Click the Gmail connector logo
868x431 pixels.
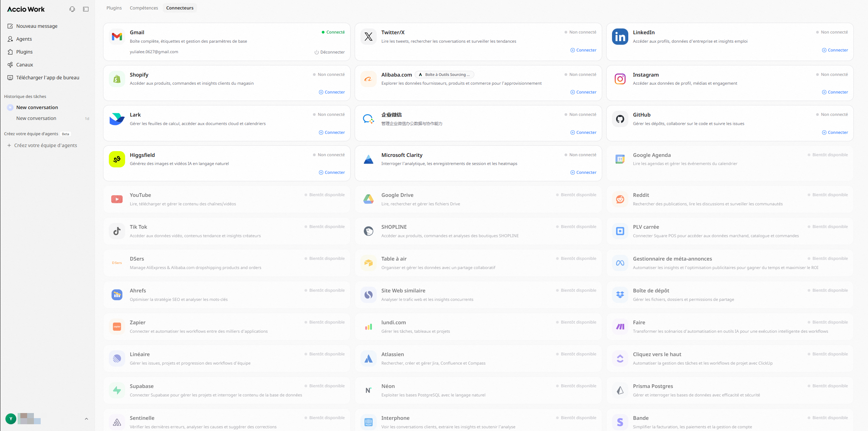click(117, 37)
